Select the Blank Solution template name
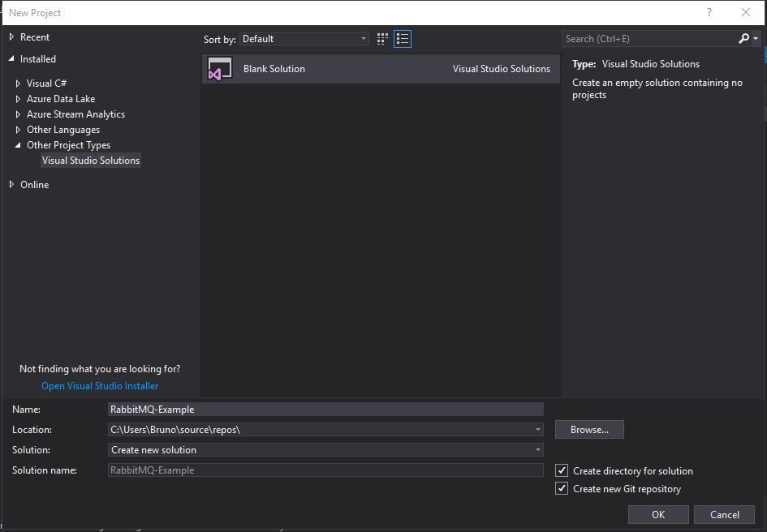Screen dimensions: 767x532 pyautogui.click(x=274, y=69)
